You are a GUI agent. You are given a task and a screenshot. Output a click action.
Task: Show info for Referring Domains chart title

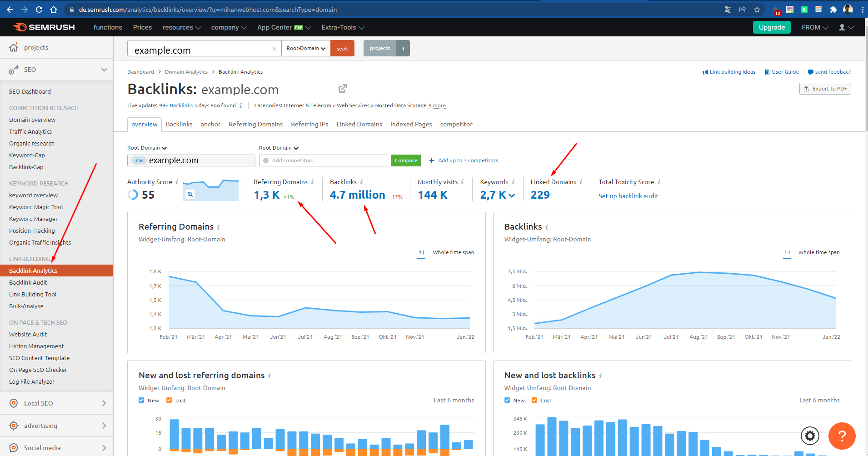click(218, 227)
